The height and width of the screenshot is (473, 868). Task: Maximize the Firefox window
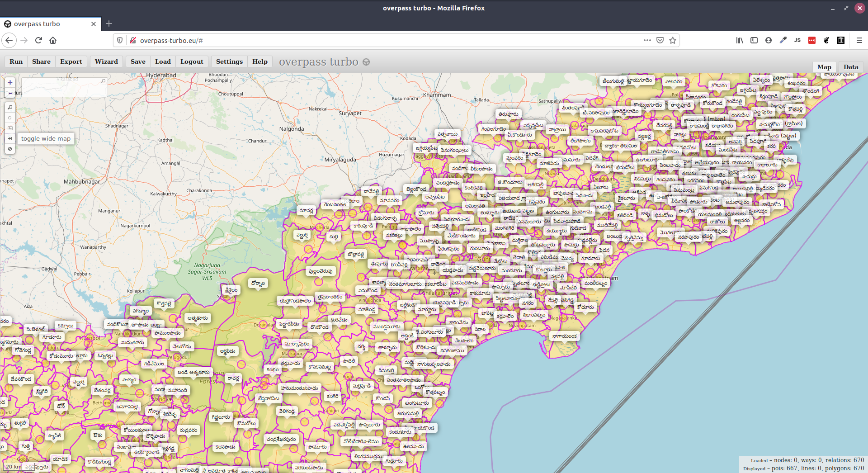846,8
